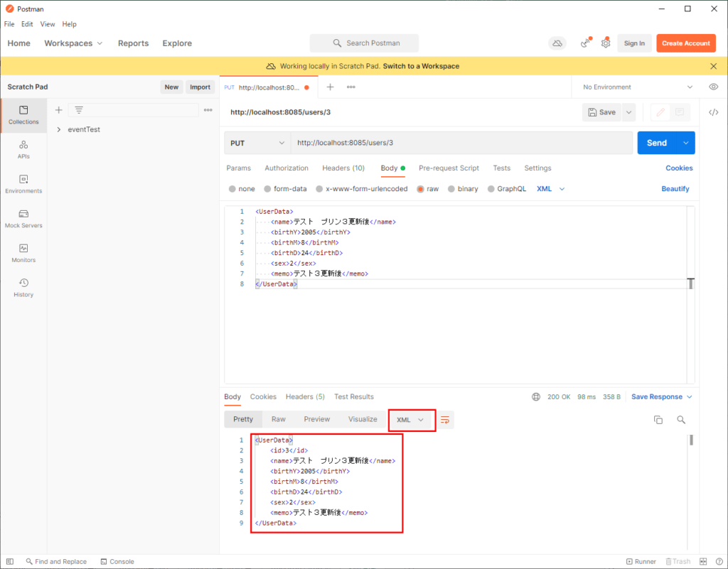The height and width of the screenshot is (569, 728).
Task: Open Postman settings gear
Action: click(606, 43)
